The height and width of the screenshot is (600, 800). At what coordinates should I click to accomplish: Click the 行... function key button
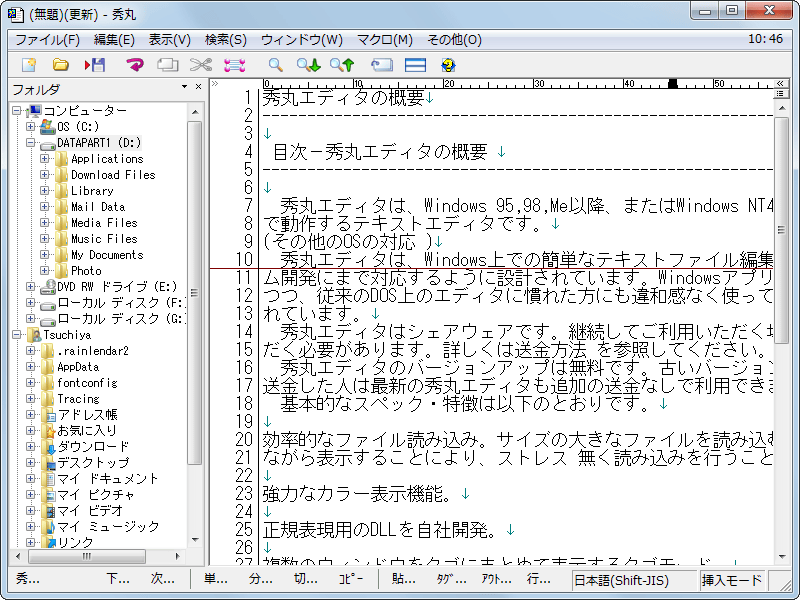538,579
